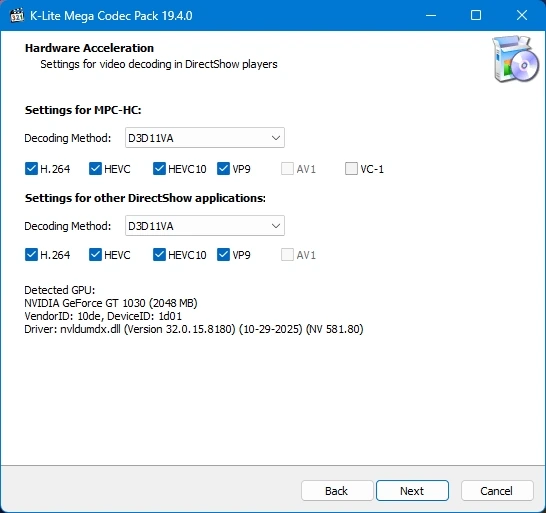Click the 'VendorID: 10de, DeviceID: 1d01' line
The image size is (546, 513).
click(103, 316)
